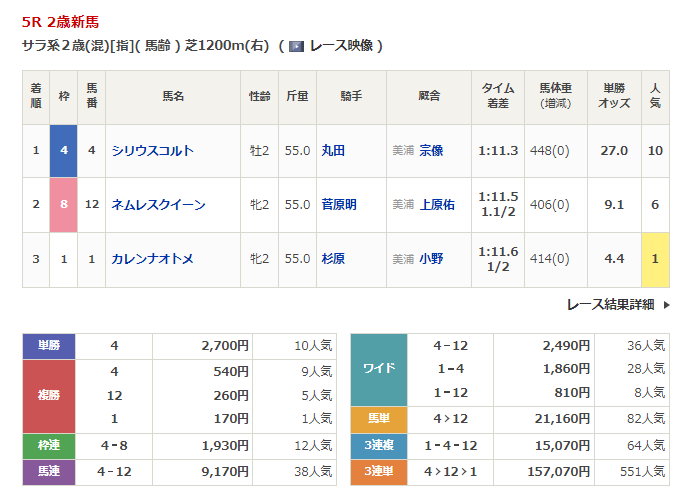Click the blue frame number 4 swatch
Viewport: 688px width, 496px height.
point(64,151)
